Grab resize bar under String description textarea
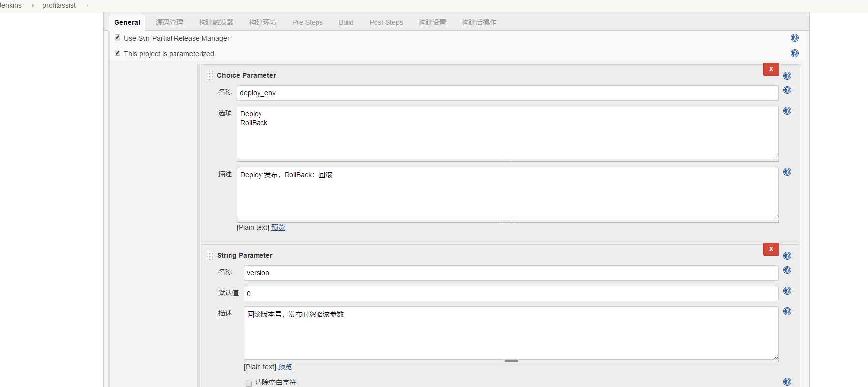This screenshot has height=387, width=868. pos(511,361)
